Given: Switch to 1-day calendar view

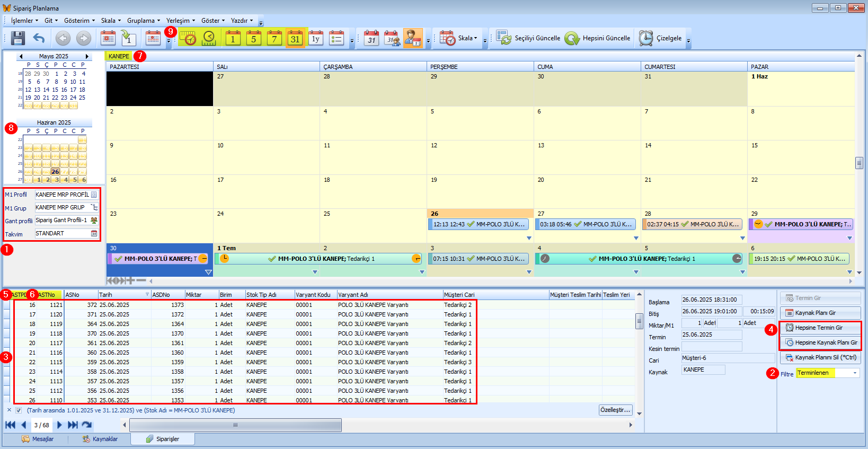Looking at the screenshot, I should coord(233,38).
